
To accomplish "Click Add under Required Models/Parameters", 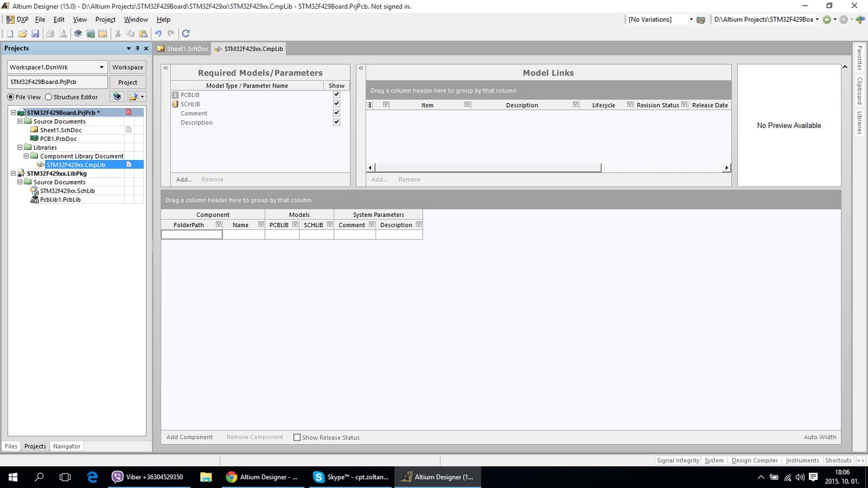I will [x=184, y=180].
